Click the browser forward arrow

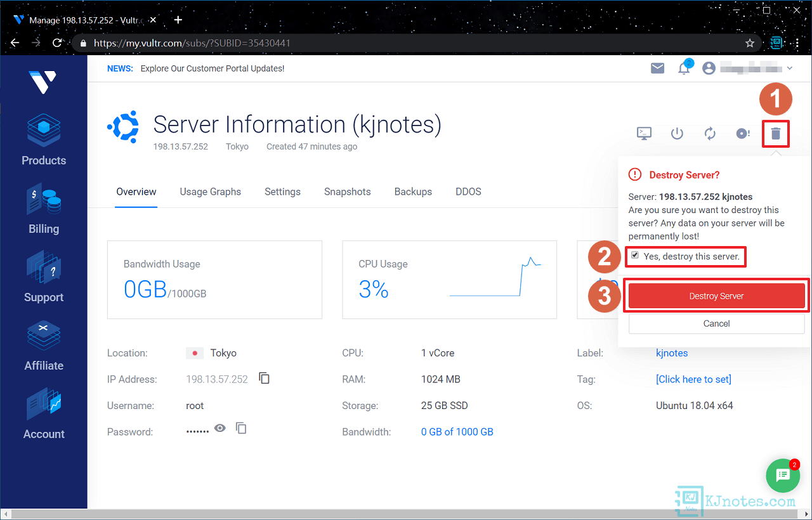click(x=36, y=43)
